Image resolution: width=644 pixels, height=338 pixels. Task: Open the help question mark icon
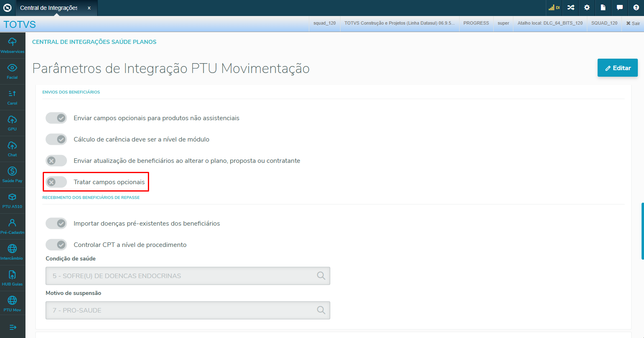pos(636,7)
